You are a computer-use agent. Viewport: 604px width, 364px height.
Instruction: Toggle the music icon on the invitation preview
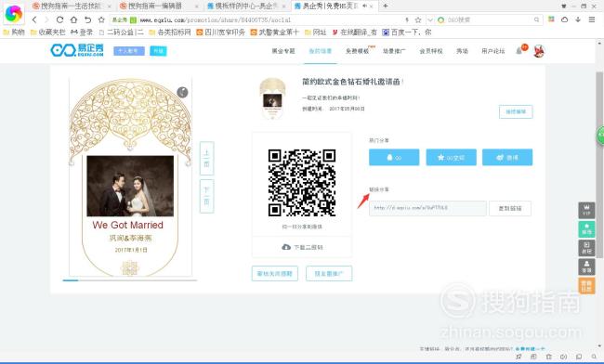[182, 92]
